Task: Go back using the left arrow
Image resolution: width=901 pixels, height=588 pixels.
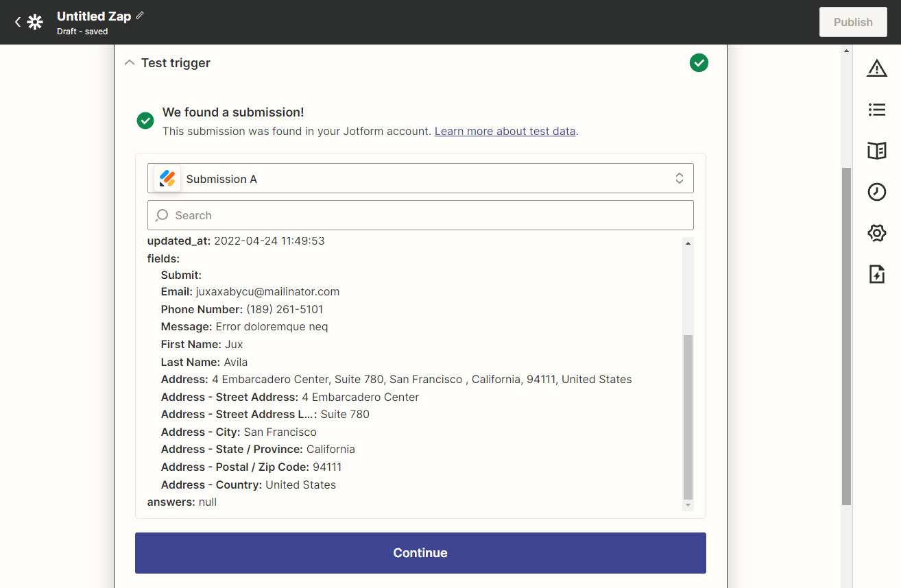Action: [18, 22]
